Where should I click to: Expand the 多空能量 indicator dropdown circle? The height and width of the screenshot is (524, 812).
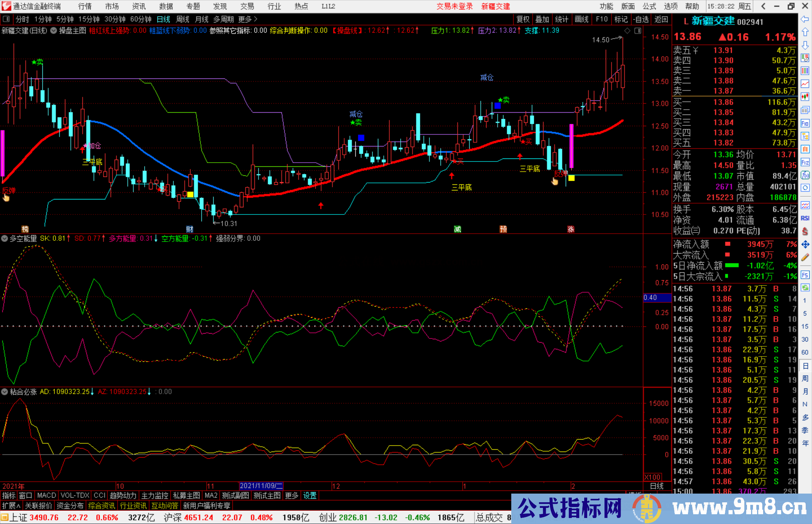5,239
